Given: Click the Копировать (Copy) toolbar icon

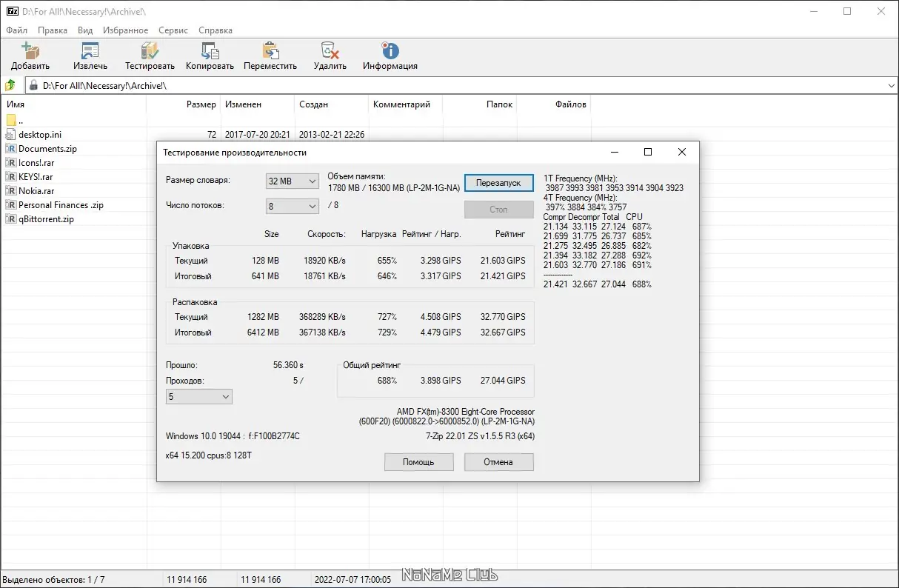Looking at the screenshot, I should tap(210, 51).
